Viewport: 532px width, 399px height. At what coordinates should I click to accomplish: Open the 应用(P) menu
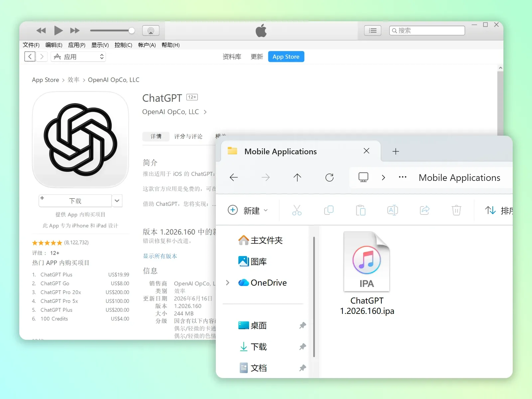pos(77,45)
